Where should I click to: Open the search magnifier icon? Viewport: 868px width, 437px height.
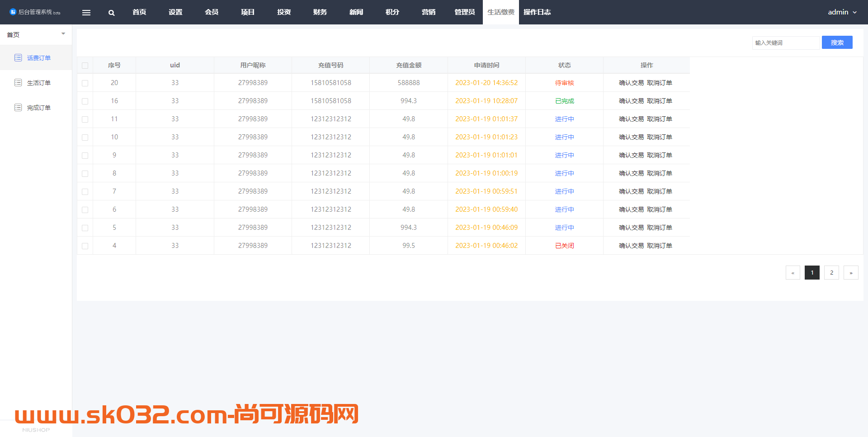[x=111, y=13]
